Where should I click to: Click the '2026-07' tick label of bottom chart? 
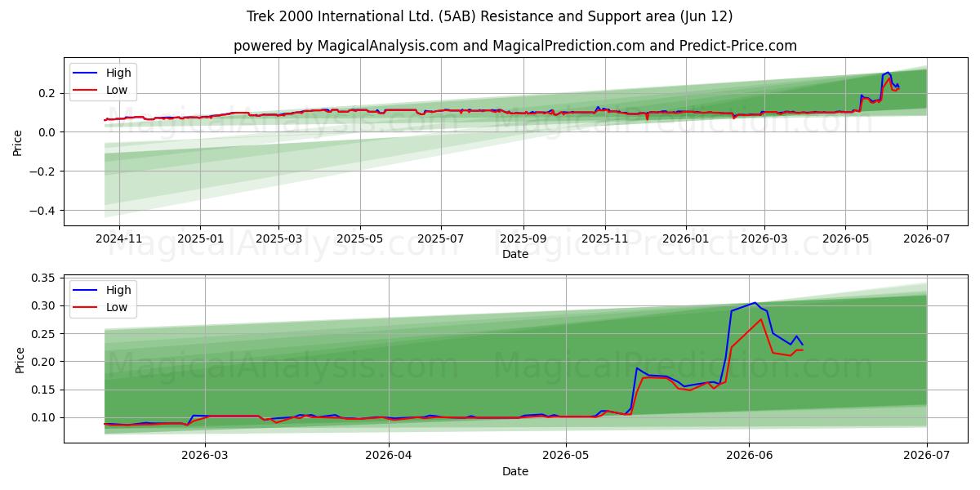(x=927, y=457)
